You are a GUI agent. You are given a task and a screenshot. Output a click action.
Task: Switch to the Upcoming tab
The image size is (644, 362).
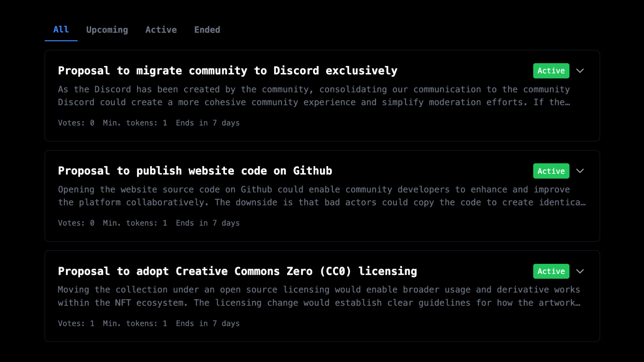pyautogui.click(x=107, y=30)
